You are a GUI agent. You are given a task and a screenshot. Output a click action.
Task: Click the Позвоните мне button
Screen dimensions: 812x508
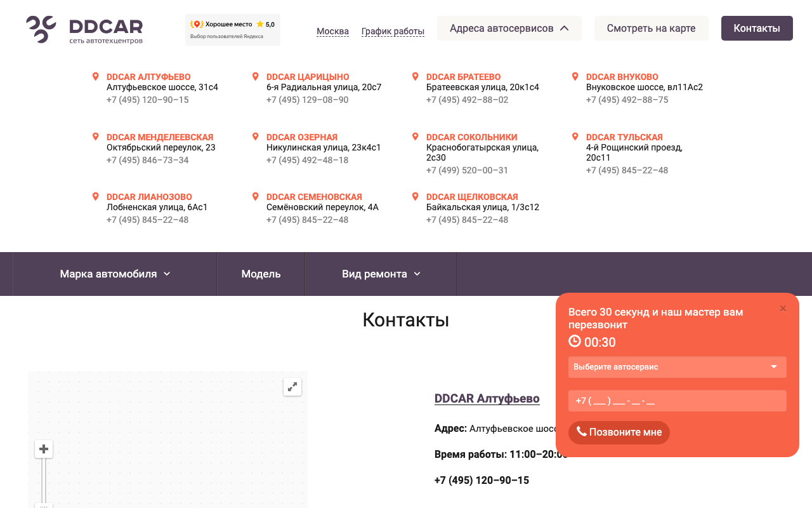pyautogui.click(x=619, y=432)
